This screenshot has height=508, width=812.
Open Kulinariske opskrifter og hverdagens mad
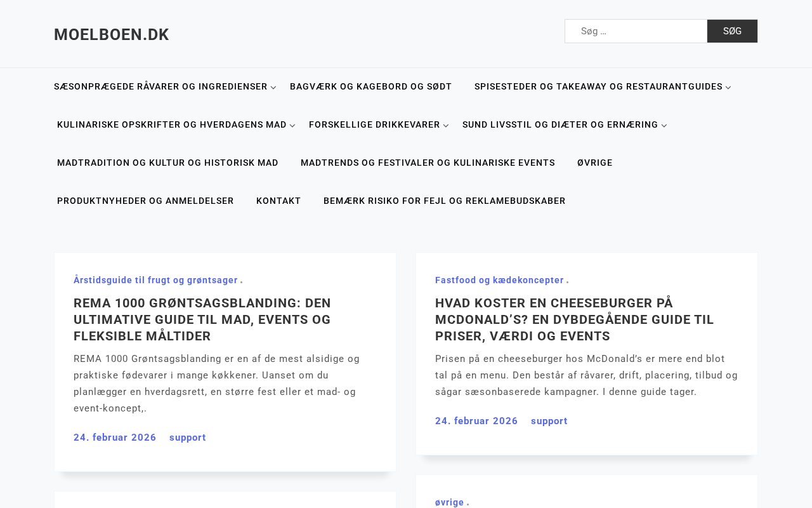click(x=172, y=125)
